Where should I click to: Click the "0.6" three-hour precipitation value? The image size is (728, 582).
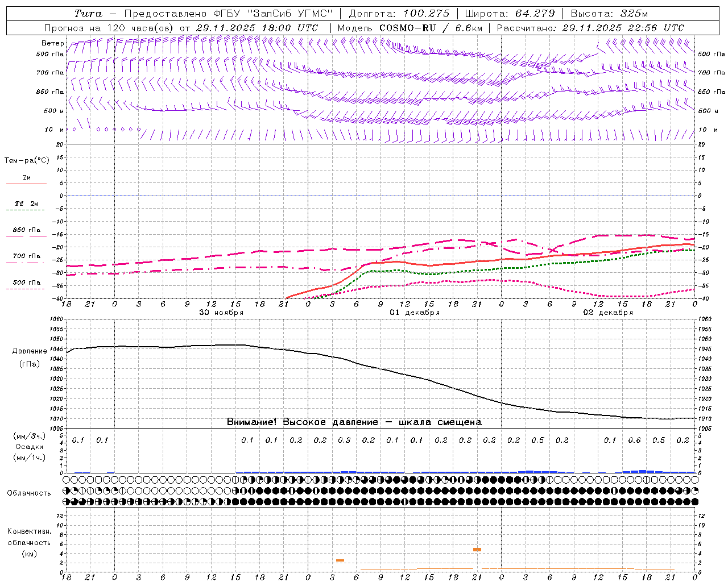click(634, 440)
